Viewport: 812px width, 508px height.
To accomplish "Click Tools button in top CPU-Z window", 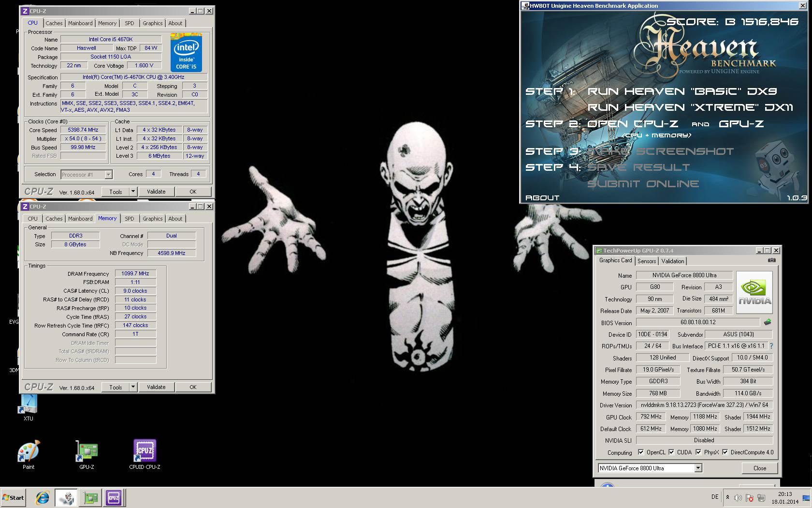I will point(116,192).
